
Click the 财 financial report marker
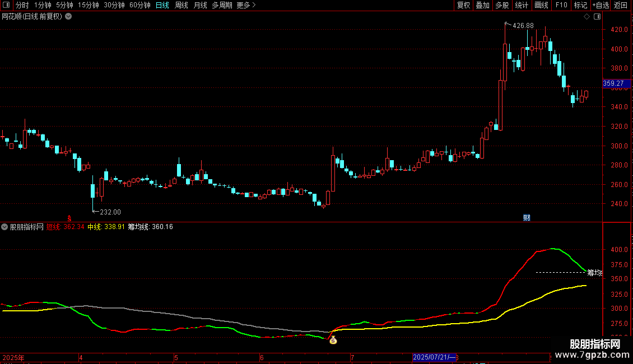click(527, 218)
